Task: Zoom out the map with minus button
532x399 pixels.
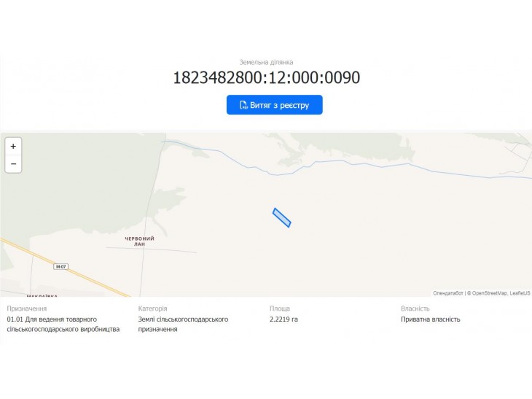Action: point(13,164)
